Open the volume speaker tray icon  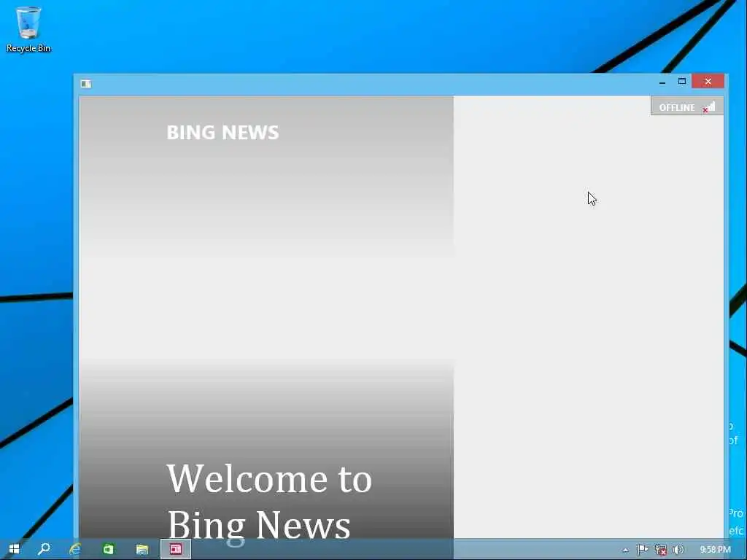[x=678, y=550]
